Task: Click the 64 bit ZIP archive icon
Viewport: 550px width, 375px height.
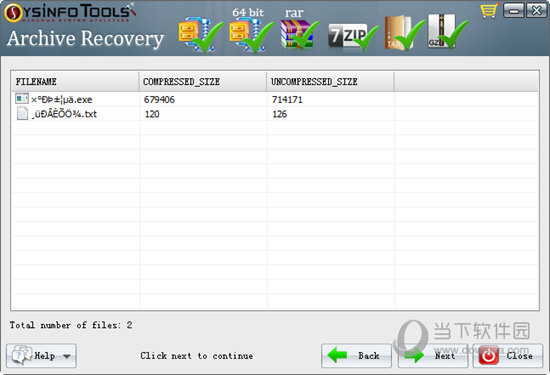Action: pyautogui.click(x=251, y=35)
